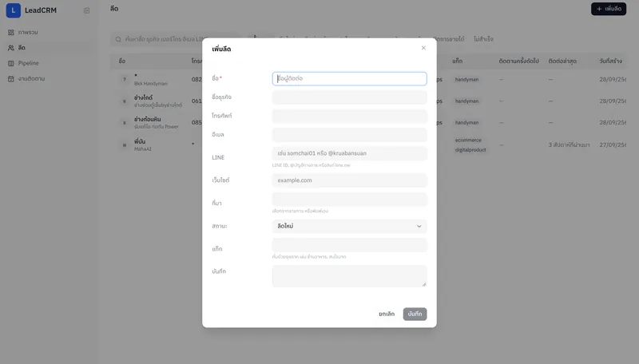Focus the อีเมล email field
The height and width of the screenshot is (364, 639).
tap(349, 135)
